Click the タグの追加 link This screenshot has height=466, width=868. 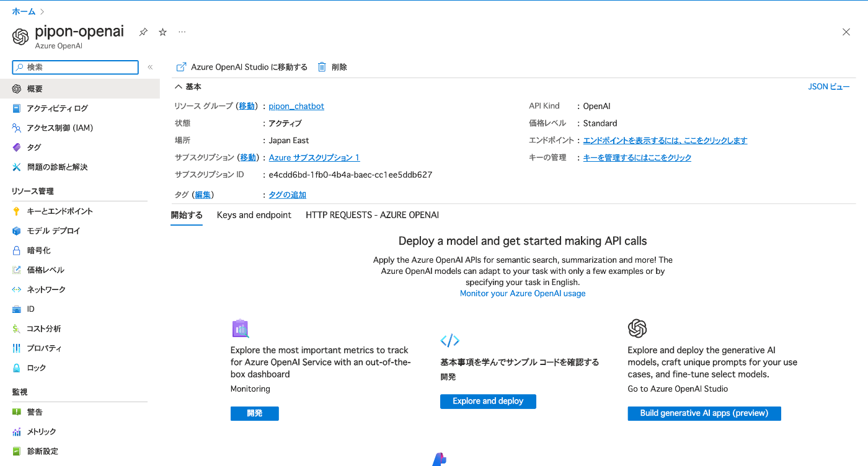tap(288, 195)
